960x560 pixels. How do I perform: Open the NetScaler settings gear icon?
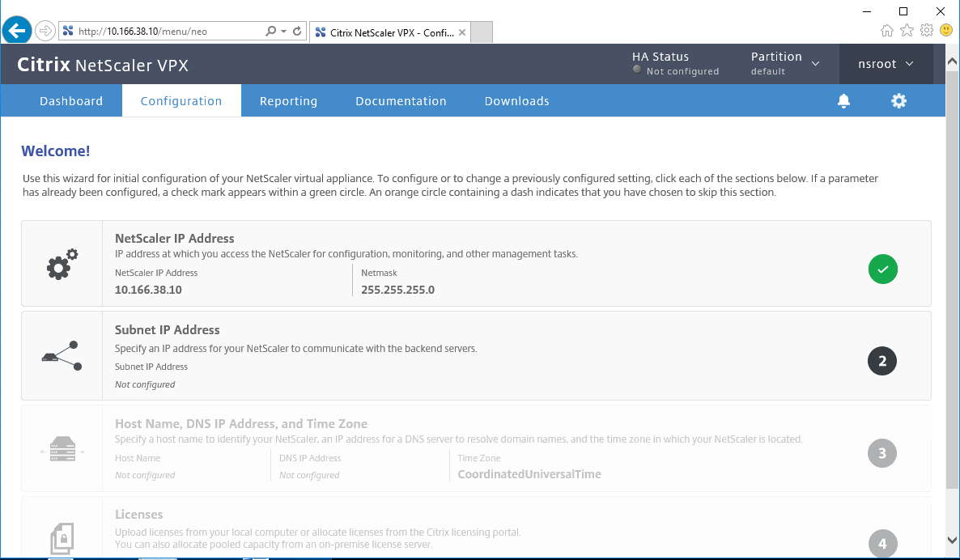click(898, 100)
